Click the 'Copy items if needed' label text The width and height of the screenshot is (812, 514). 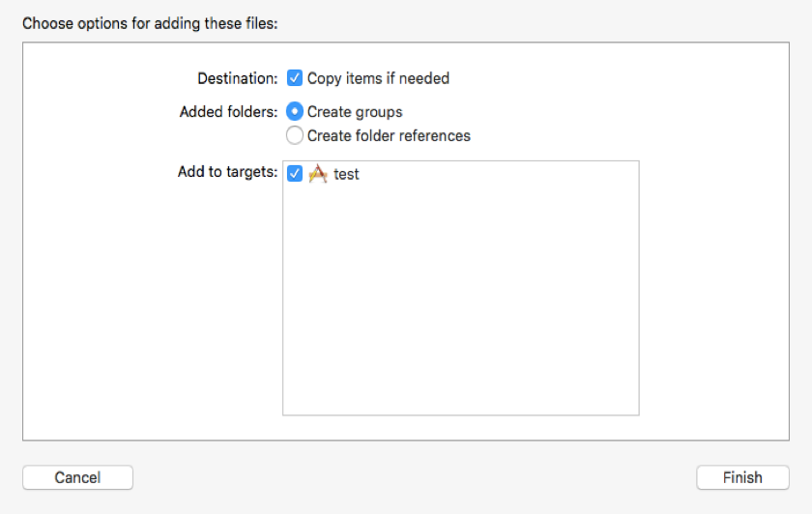point(378,78)
